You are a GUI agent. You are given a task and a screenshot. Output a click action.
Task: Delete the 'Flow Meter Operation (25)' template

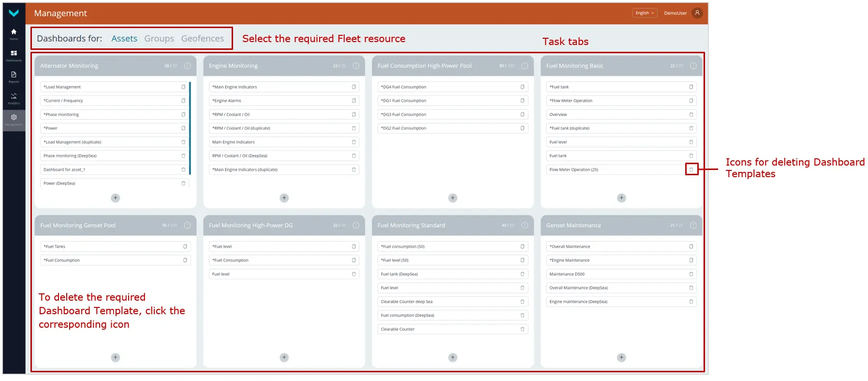point(691,169)
